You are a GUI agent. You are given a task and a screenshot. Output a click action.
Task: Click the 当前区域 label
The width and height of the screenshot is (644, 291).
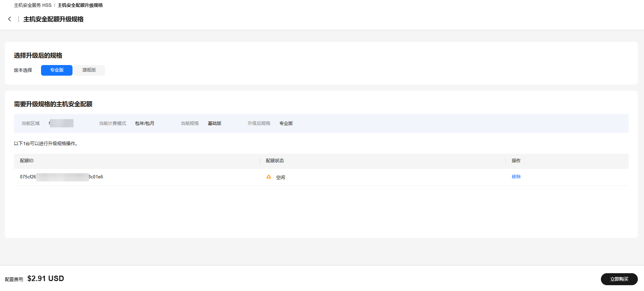click(30, 123)
